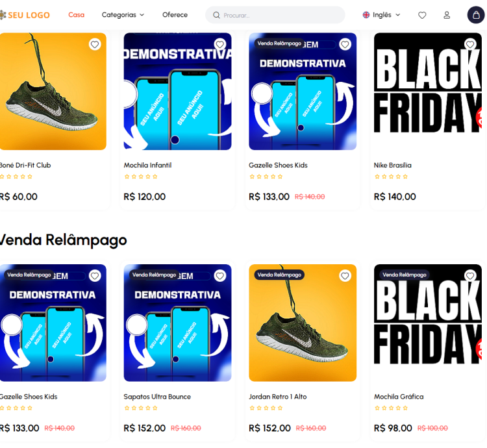Heart the Mochila Gráfica product
This screenshot has height=448, width=487.
470,276
